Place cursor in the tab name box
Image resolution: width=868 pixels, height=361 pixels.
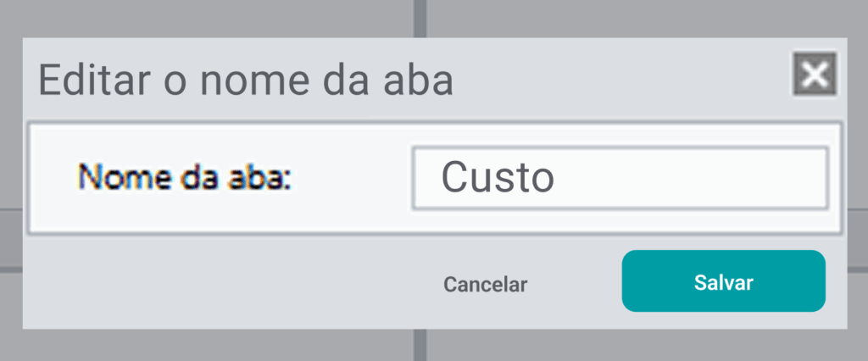coord(619,178)
